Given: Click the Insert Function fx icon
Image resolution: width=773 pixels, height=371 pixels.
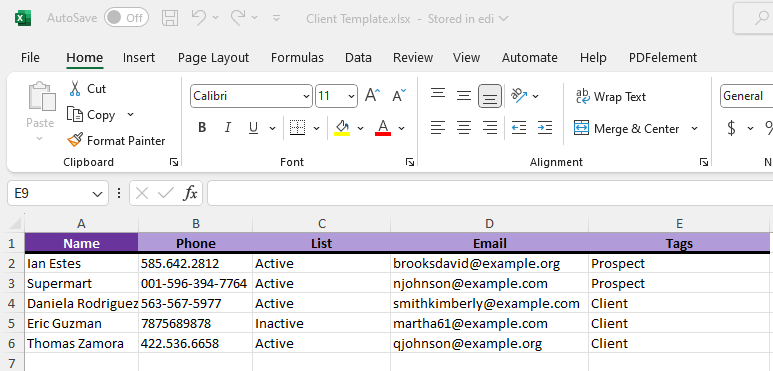Looking at the screenshot, I should (x=190, y=193).
